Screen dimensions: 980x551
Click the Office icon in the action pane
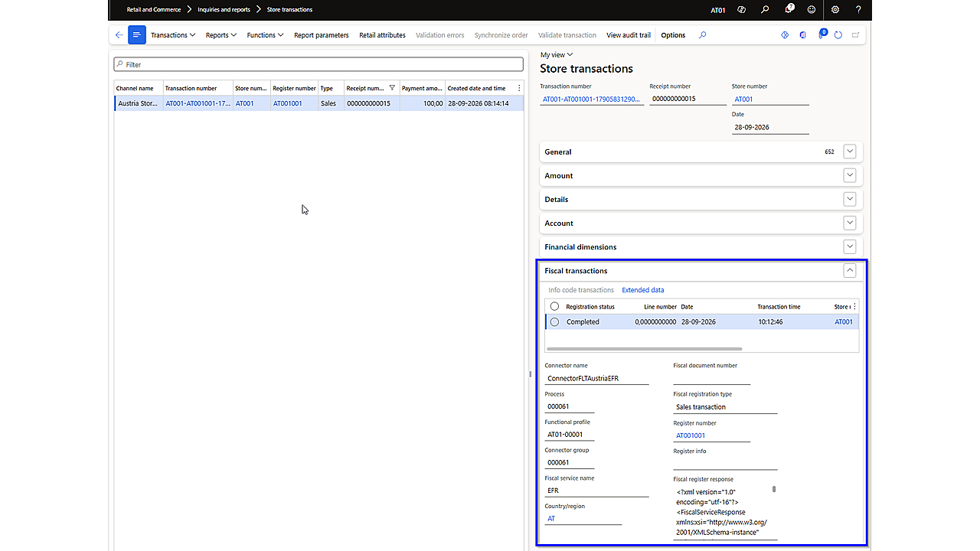802,35
